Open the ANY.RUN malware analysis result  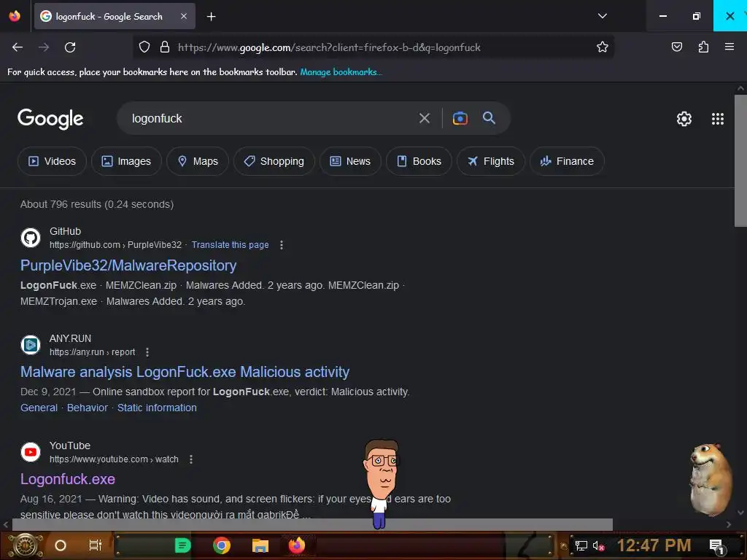[x=185, y=372]
